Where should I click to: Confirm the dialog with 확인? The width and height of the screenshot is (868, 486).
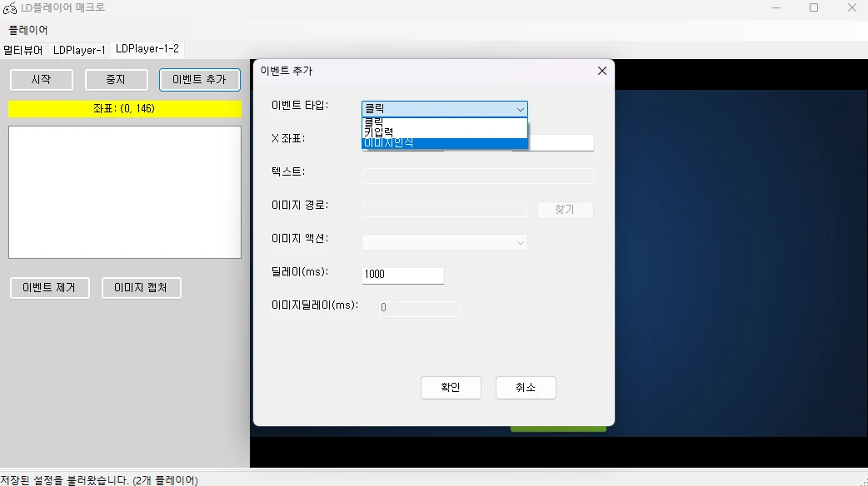pos(451,388)
